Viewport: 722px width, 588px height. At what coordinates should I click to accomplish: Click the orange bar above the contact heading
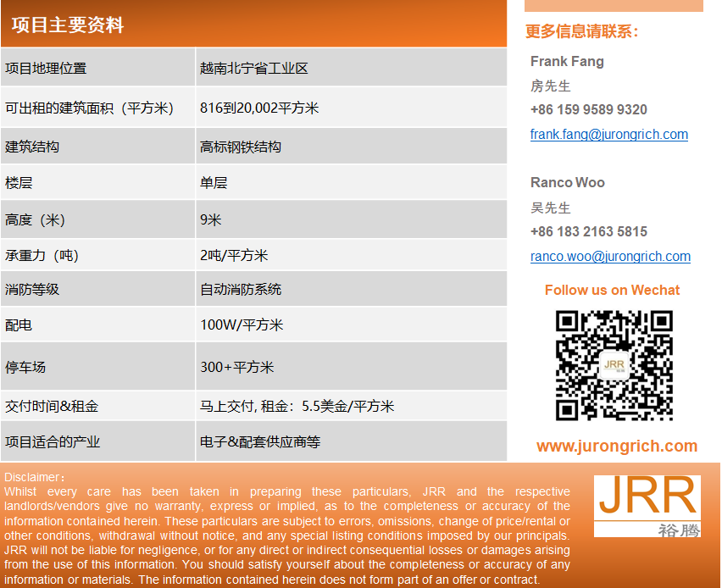pos(614,5)
